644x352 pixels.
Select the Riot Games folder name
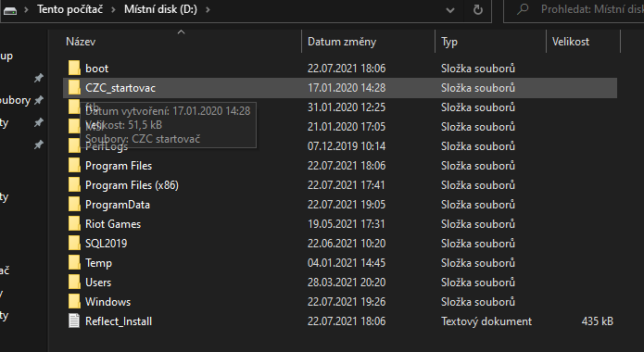pyautogui.click(x=113, y=224)
